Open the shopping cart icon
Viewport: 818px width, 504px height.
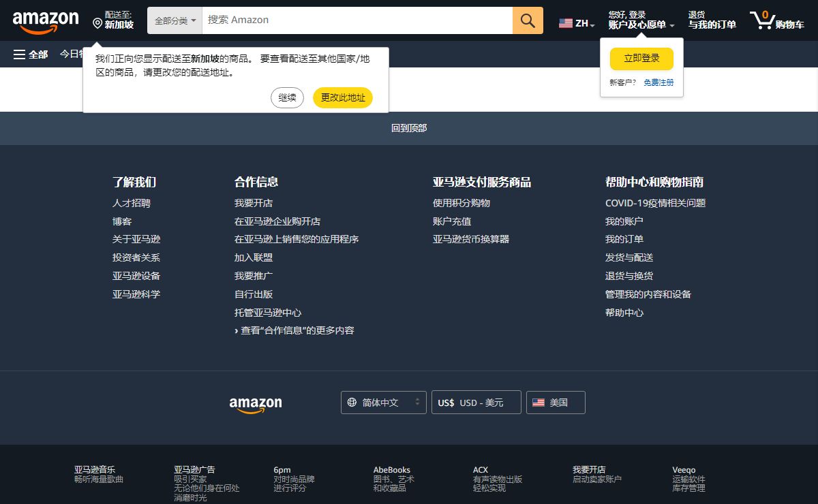(x=762, y=20)
